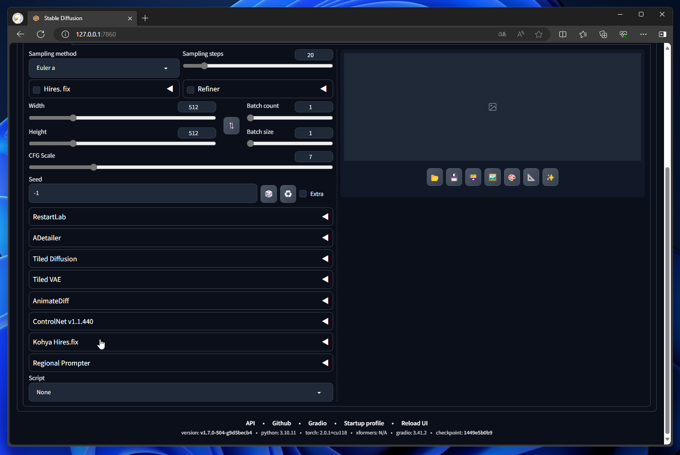
Task: Select the Stable Diffusion browser tab
Action: click(82, 18)
